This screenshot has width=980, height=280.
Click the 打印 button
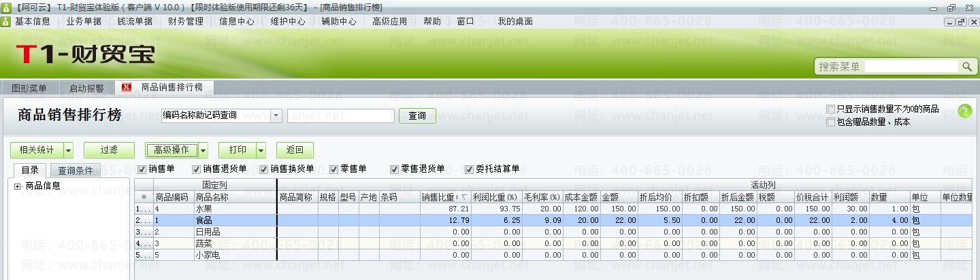tap(238, 150)
